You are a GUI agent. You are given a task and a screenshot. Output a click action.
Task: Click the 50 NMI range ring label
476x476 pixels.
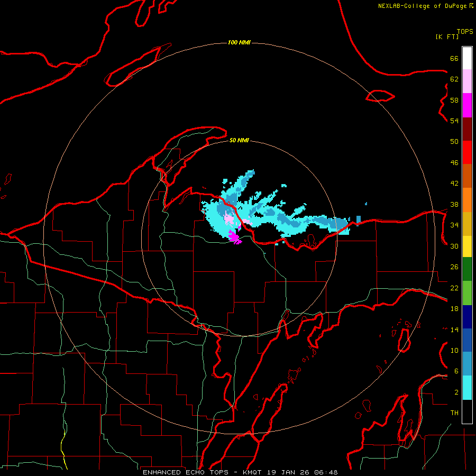click(x=239, y=140)
